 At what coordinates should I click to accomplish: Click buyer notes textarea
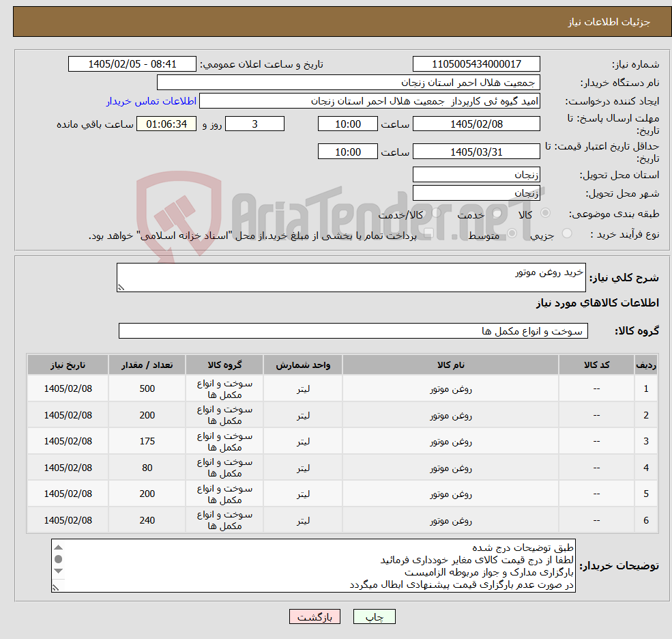[313, 566]
